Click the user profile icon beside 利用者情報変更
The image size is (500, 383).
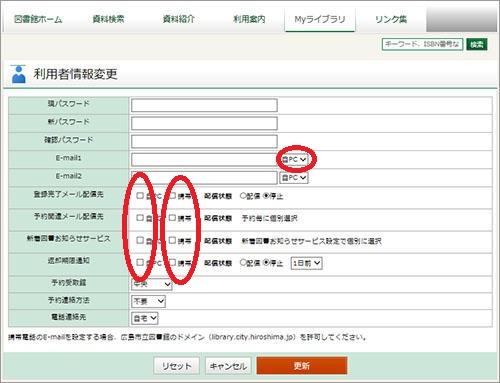tap(18, 74)
